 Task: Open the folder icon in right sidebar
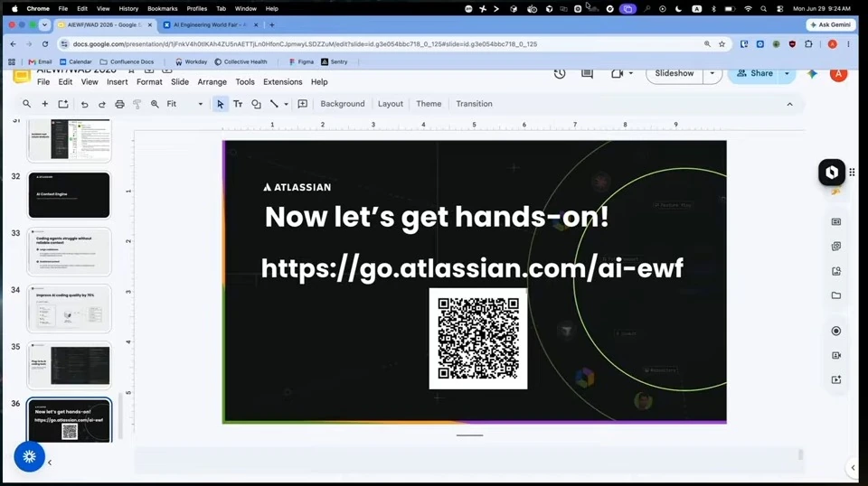836,295
